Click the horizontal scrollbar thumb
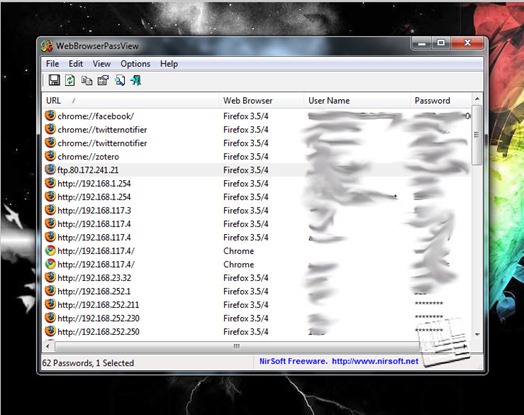Image resolution: width=524 pixels, height=415 pixels. [x=237, y=346]
